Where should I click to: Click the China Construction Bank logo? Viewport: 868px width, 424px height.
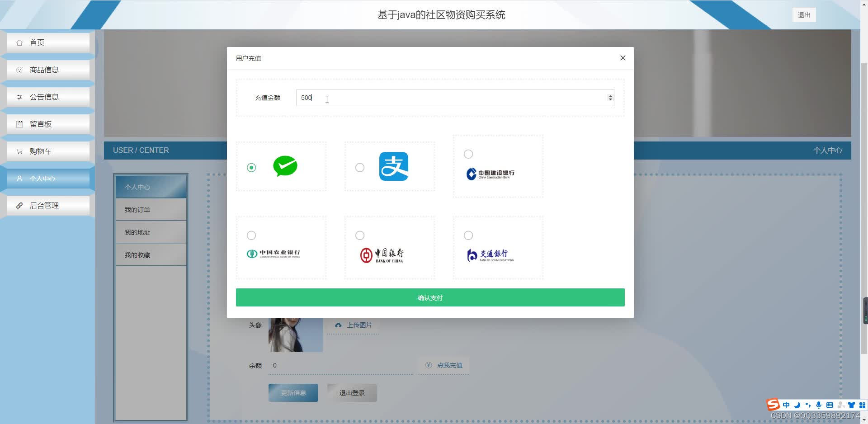(491, 174)
